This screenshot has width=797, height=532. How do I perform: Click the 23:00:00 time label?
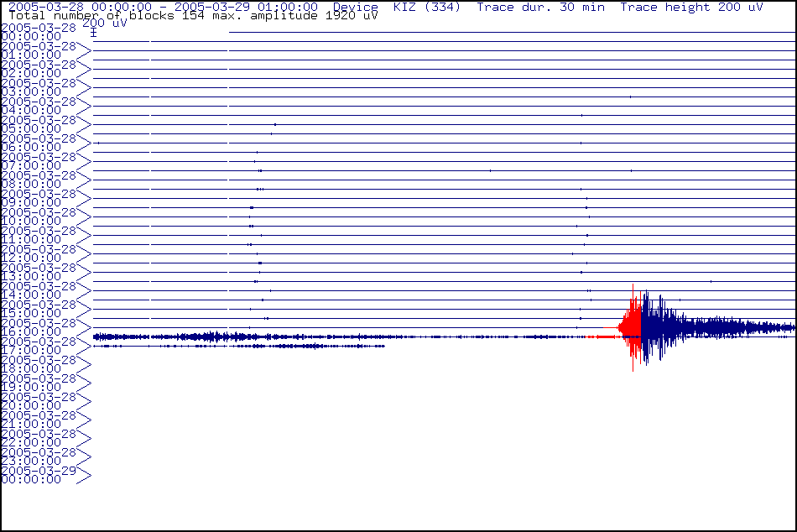point(31,462)
